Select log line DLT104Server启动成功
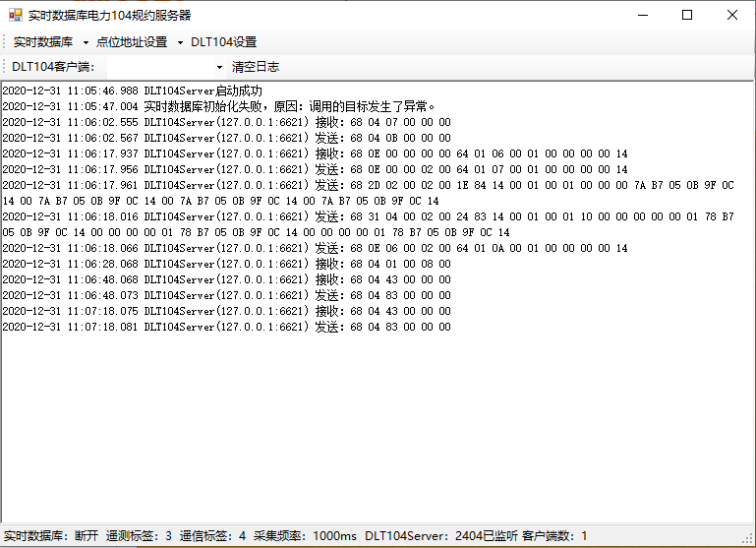The image size is (756, 548). point(133,91)
